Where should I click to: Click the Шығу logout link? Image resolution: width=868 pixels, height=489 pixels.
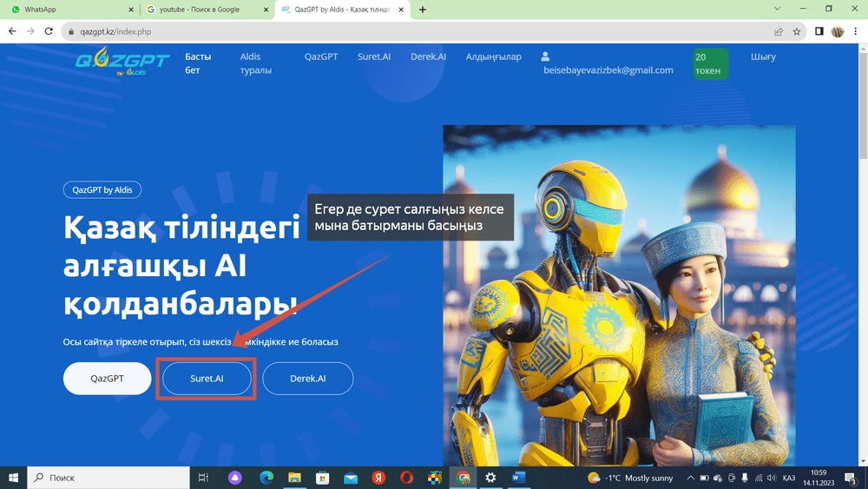[763, 57]
